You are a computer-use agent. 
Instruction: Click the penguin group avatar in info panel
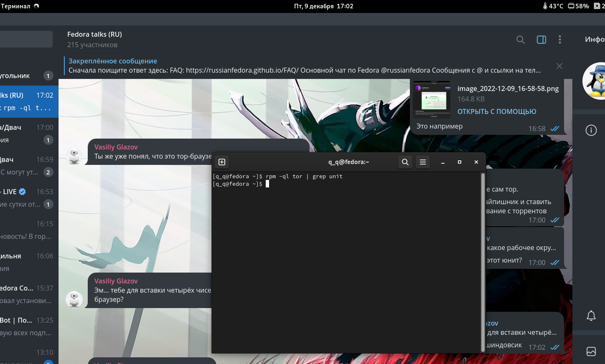[x=595, y=81]
